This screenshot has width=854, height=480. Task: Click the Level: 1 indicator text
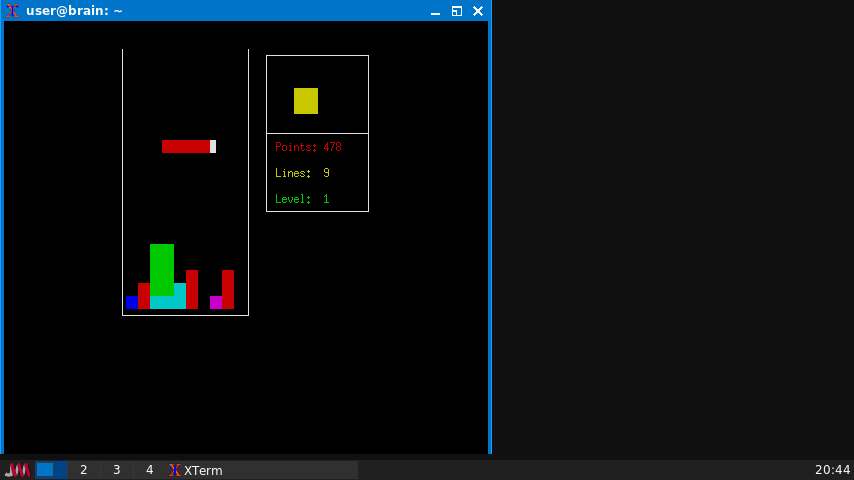[302, 199]
